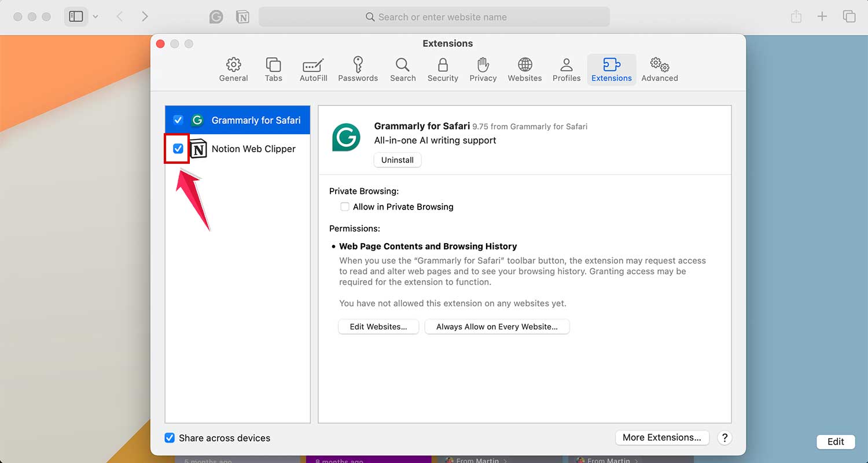Click Always Allow on Every Website
Screen dimensions: 868x463
pyautogui.click(x=497, y=326)
